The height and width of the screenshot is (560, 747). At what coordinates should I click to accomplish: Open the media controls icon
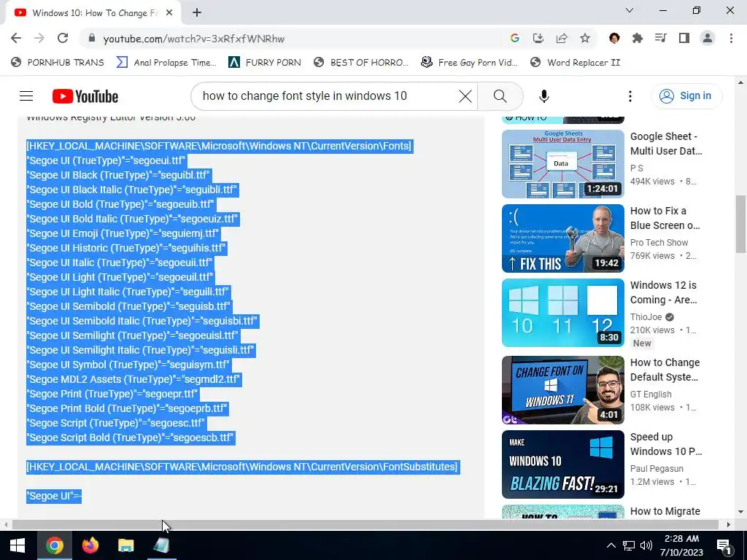(661, 38)
